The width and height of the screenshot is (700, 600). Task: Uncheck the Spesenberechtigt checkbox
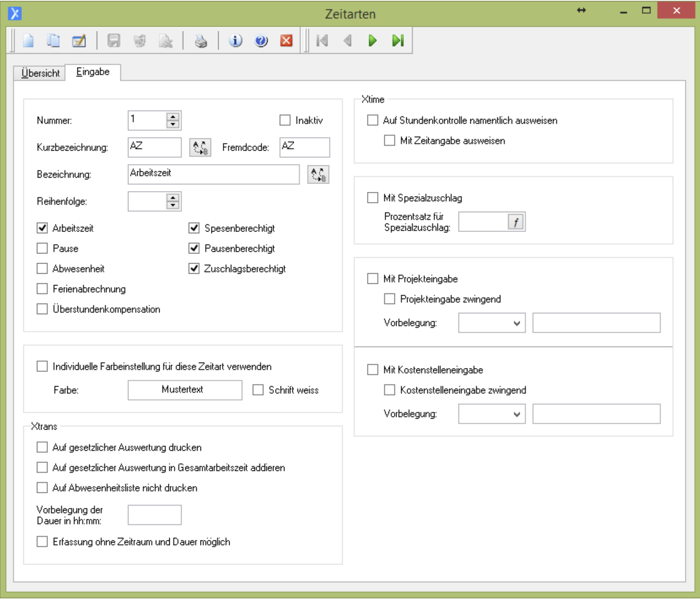194,228
